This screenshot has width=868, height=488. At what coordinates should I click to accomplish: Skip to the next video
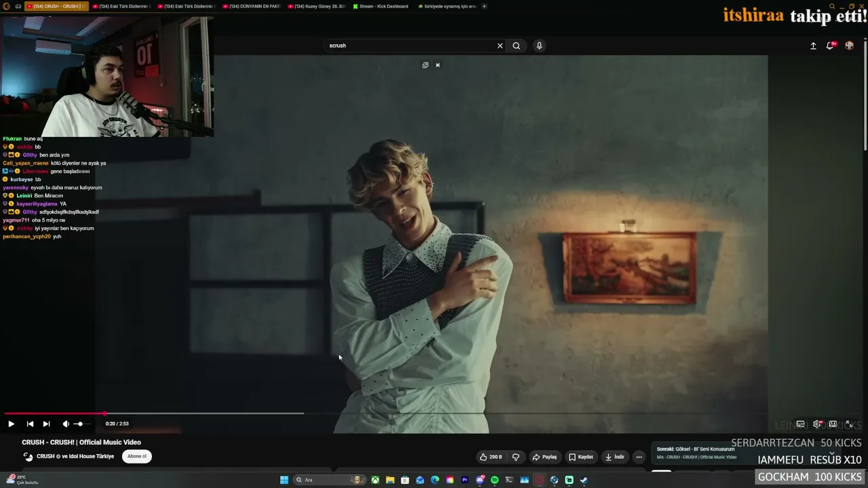tap(46, 424)
